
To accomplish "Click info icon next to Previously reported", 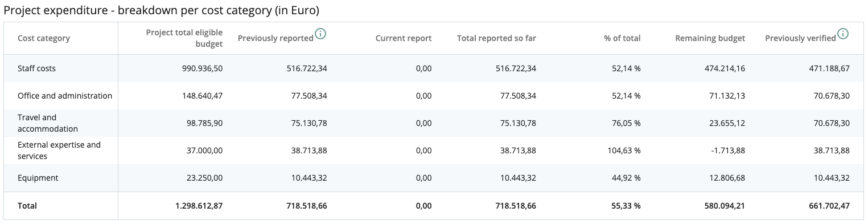I will pyautogui.click(x=321, y=34).
